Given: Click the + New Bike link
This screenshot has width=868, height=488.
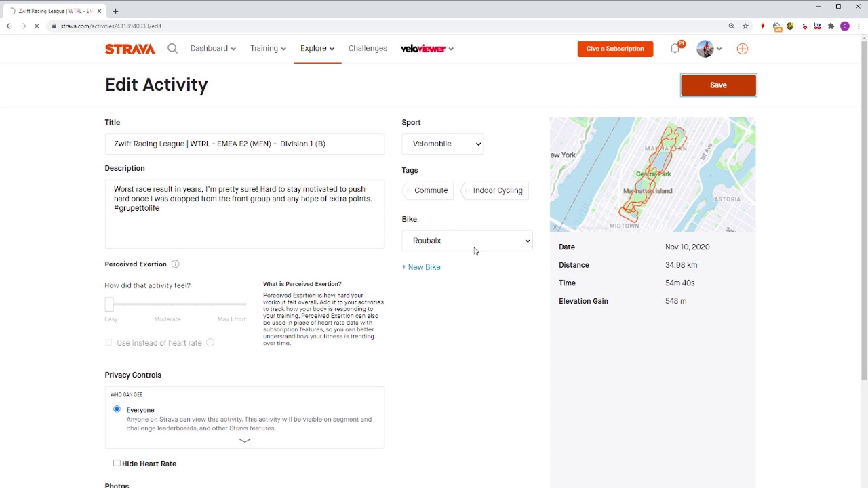Looking at the screenshot, I should point(421,267).
